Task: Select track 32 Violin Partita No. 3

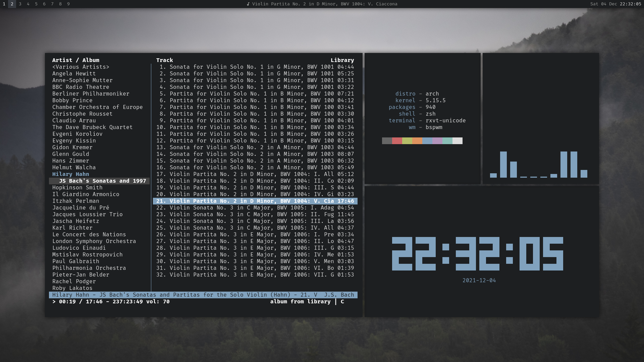Action: 255,275
